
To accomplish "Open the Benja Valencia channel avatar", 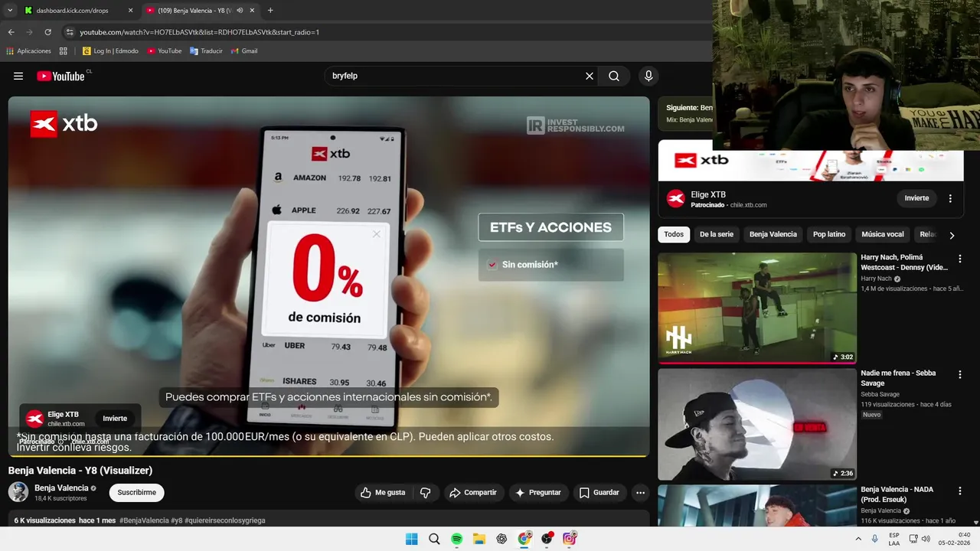I will (18, 492).
